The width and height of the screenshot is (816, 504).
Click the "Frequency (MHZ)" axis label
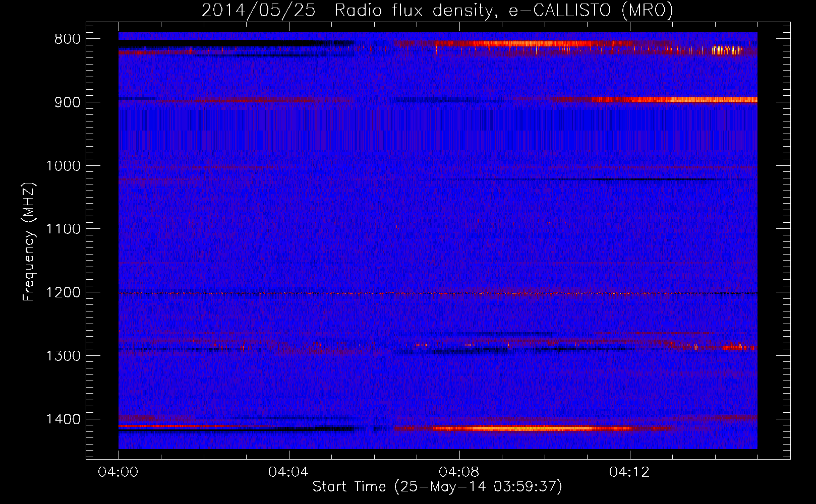[29, 242]
